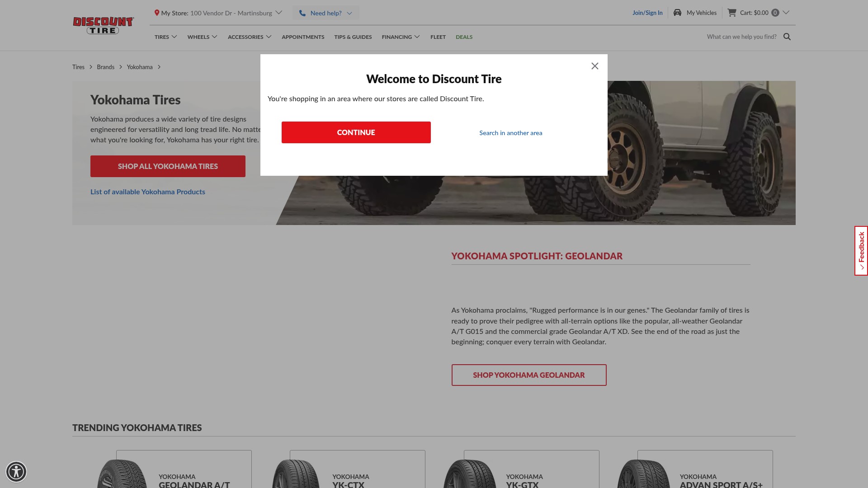Click the red CONTINUE button
The image size is (868, 488).
[x=356, y=132]
